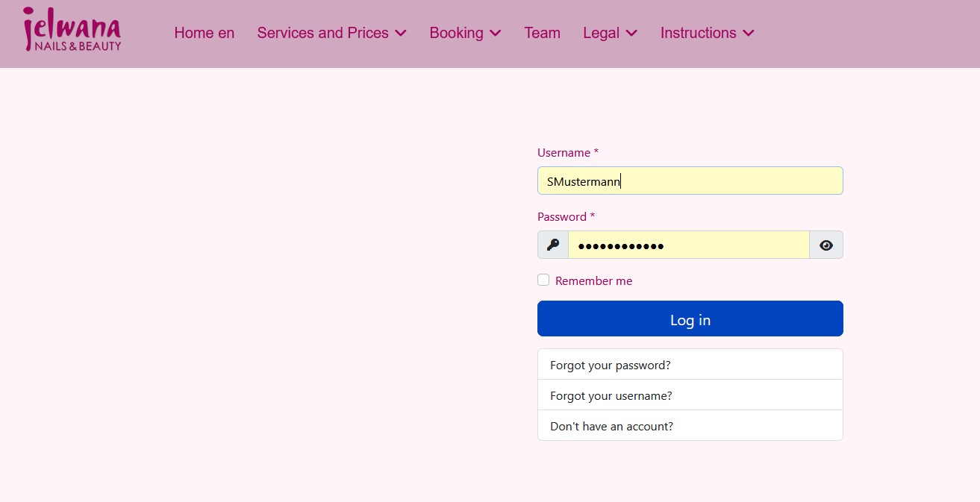Click the key icon beside the password field

[x=552, y=245]
